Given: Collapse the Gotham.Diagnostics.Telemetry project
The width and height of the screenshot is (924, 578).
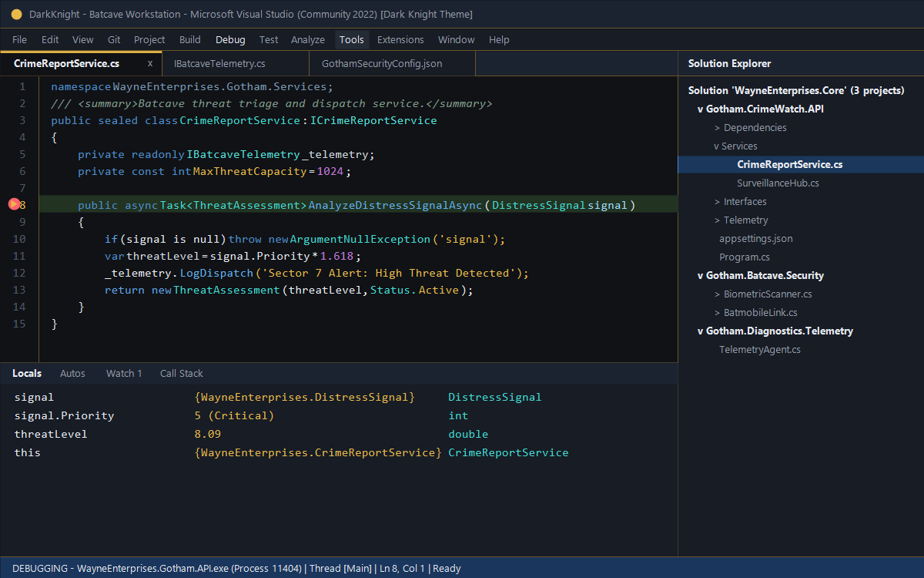Looking at the screenshot, I should pyautogui.click(x=701, y=331).
